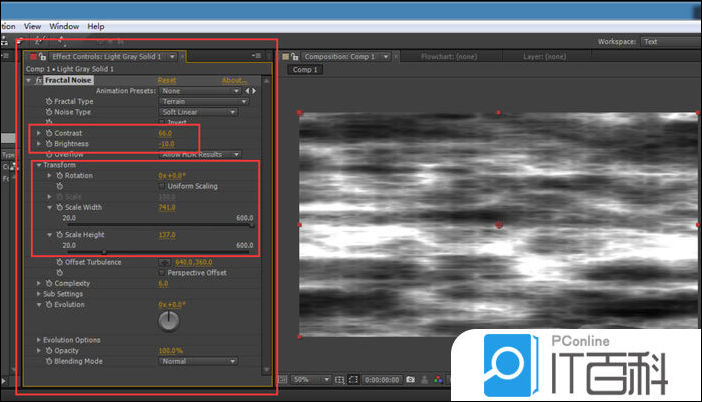The height and width of the screenshot is (402, 702).
Task: Click the Offset Turbulence point picker crosshair
Action: pyautogui.click(x=165, y=262)
